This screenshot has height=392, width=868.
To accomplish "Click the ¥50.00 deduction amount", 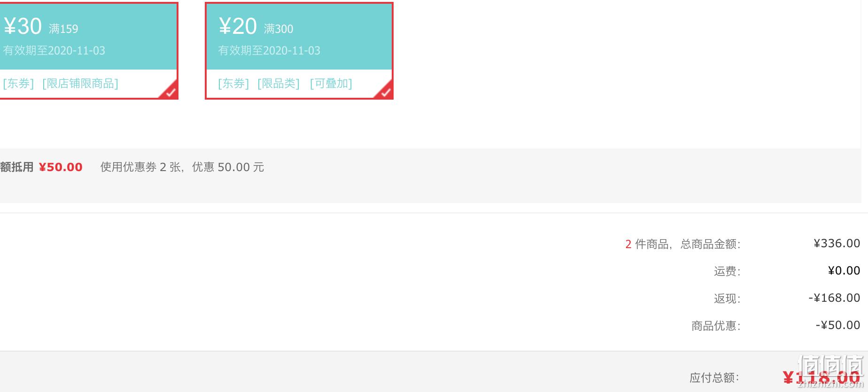I will tap(61, 167).
